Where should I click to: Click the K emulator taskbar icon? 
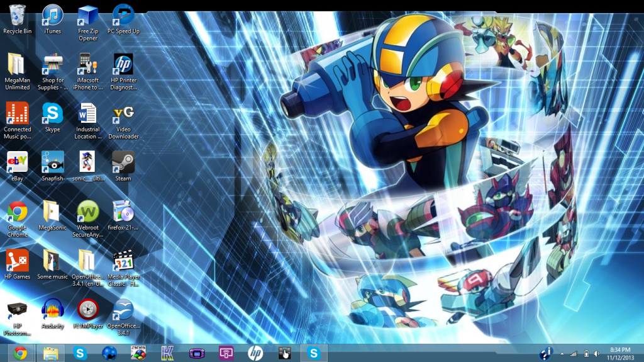point(167,353)
